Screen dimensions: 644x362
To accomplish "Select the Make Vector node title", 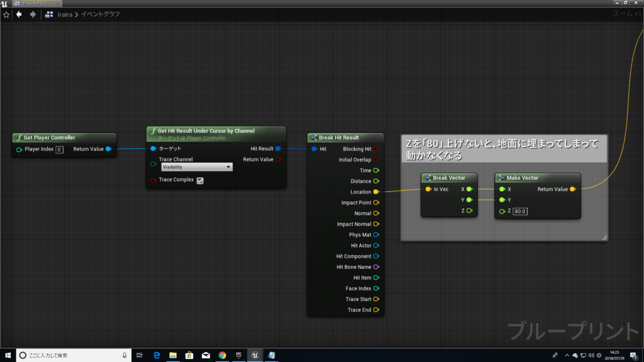I will [x=523, y=178].
